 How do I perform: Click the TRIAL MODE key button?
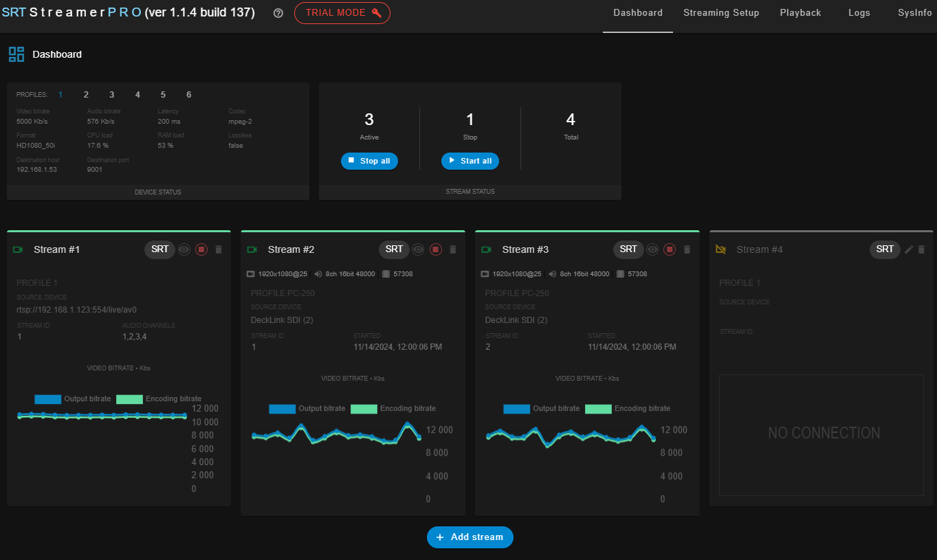(342, 13)
